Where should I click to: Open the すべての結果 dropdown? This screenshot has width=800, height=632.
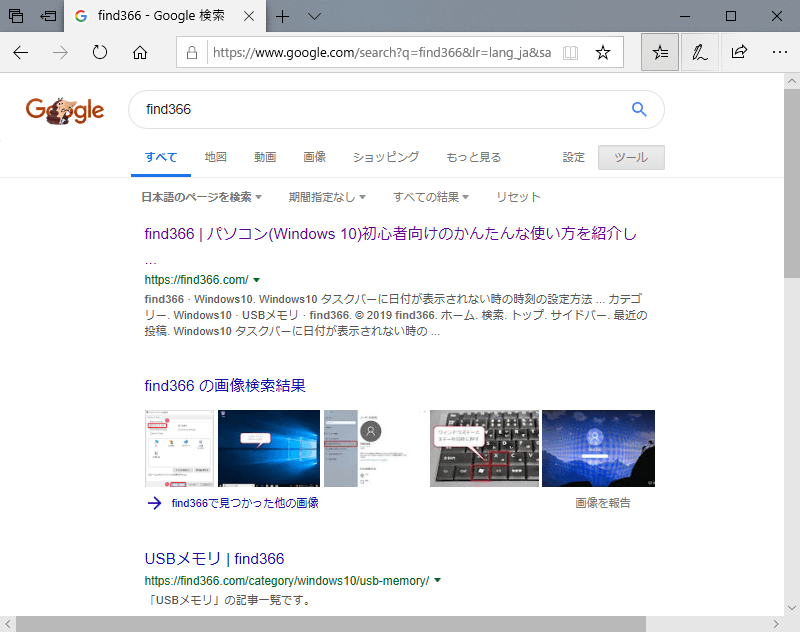[x=431, y=197]
